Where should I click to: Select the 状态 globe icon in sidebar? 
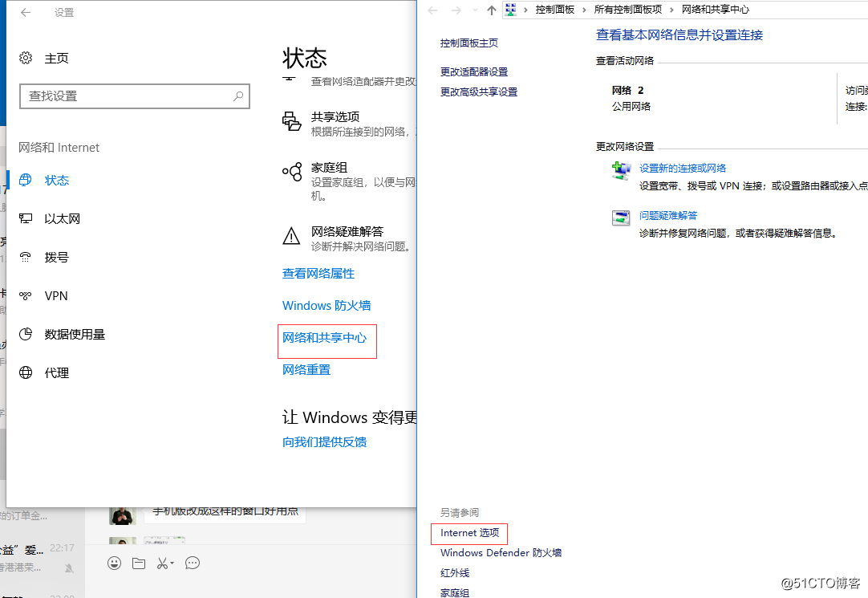tap(26, 180)
